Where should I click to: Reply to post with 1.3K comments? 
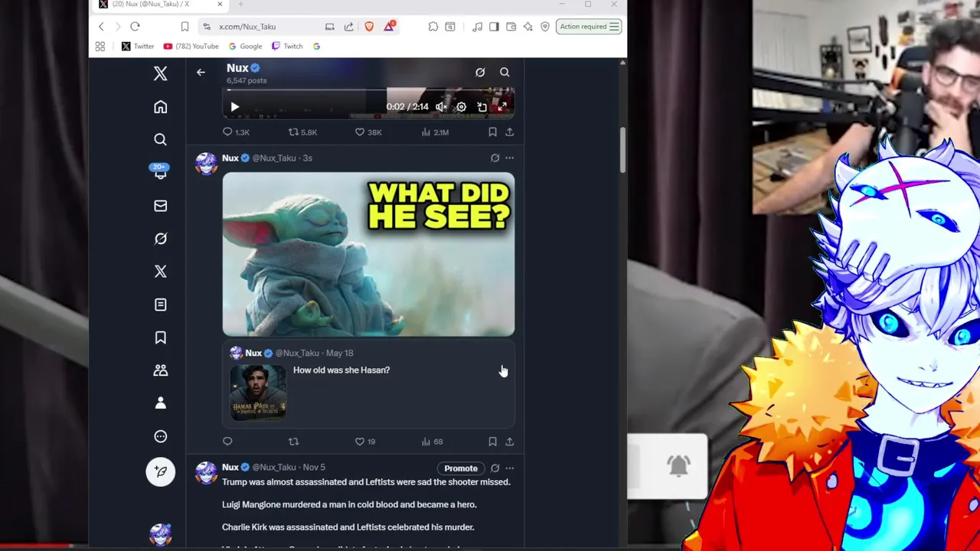[x=236, y=132]
